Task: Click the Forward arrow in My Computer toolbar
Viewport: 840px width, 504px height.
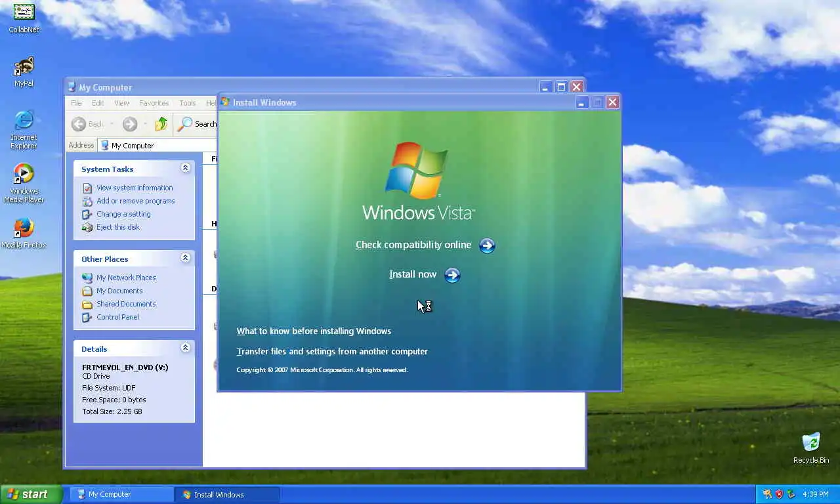Action: tap(130, 124)
